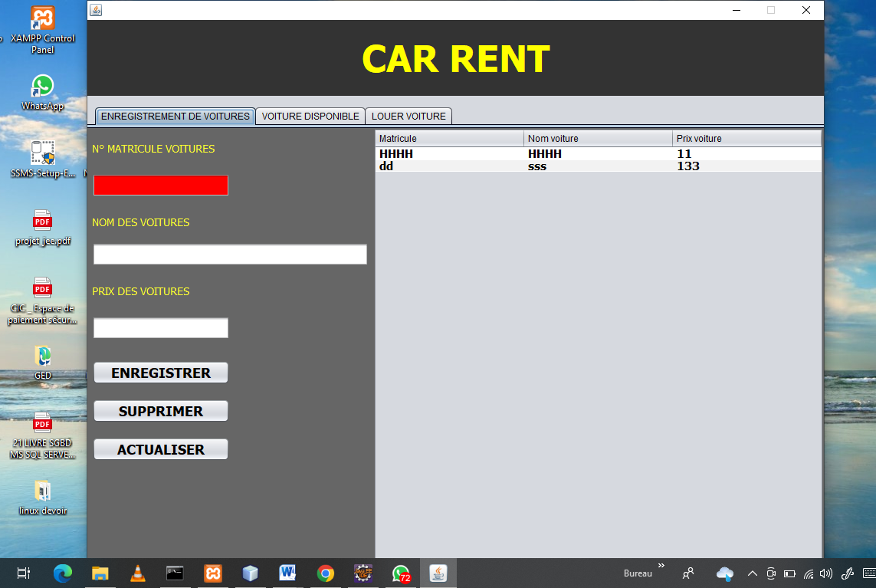
Task: Open VLC media player from the taskbar
Action: point(137,573)
